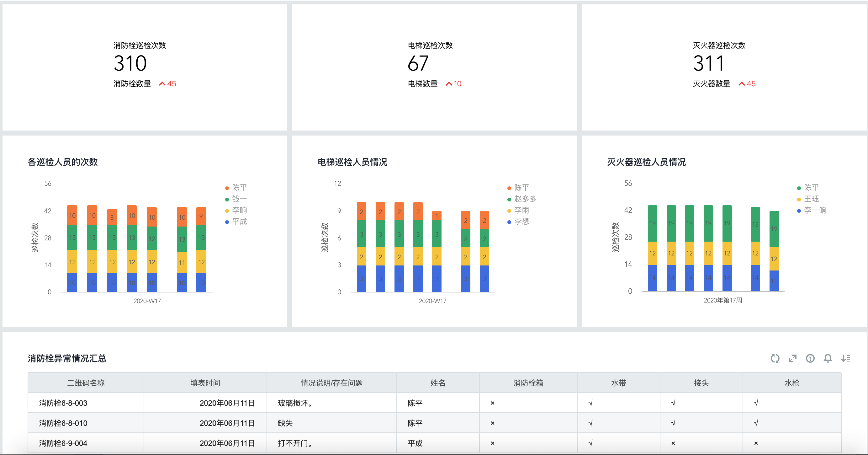Toggle 陈平 legend in 各巡检人员的次数 chart
The width and height of the screenshot is (868, 455).
pyautogui.click(x=236, y=188)
